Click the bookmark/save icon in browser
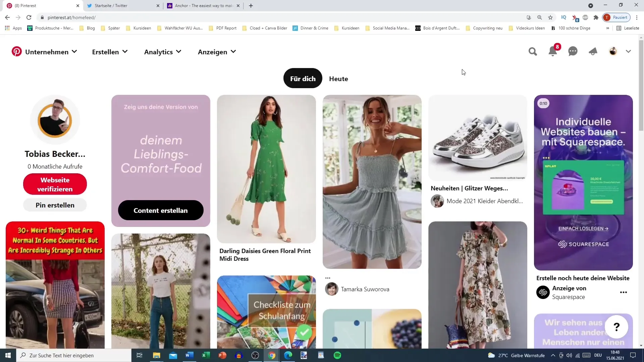Viewport: 644px width, 362px height. (551, 17)
